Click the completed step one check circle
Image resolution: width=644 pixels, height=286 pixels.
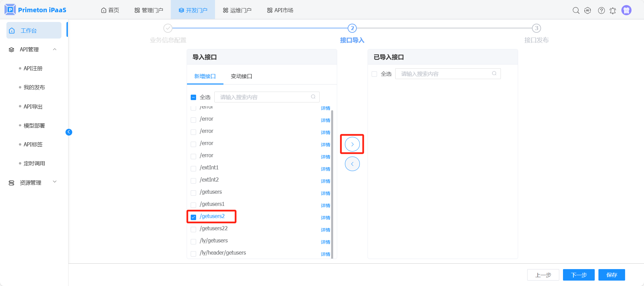168,28
